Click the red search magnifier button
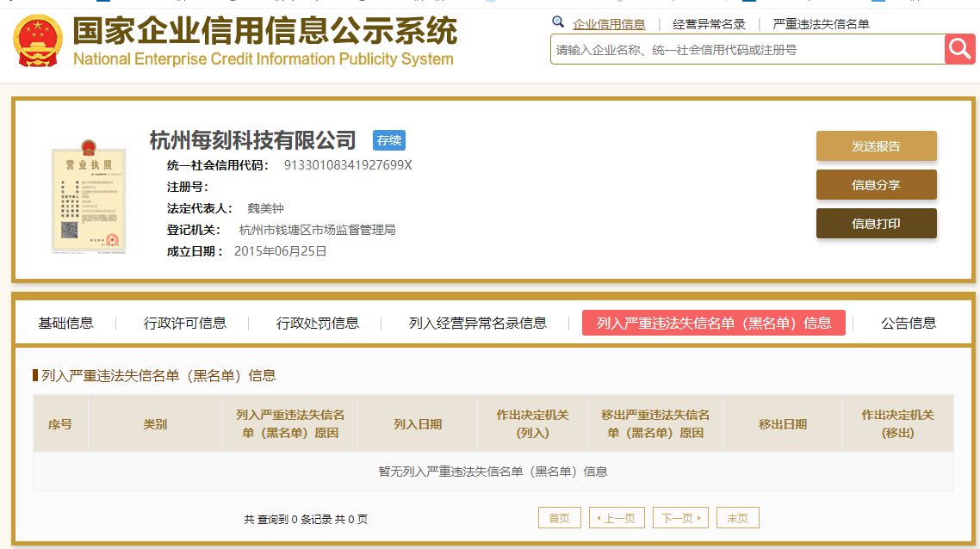The image size is (980, 549). coord(960,49)
